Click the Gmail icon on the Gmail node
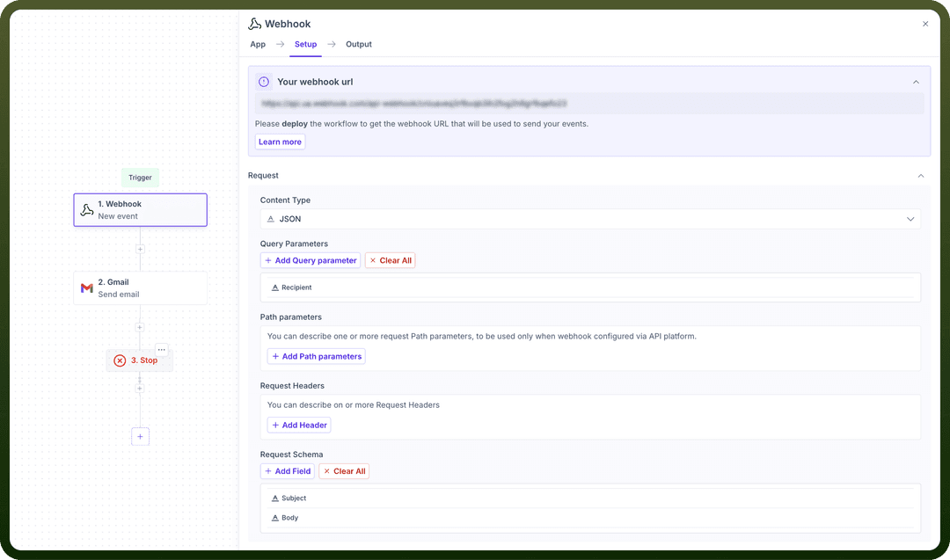Viewport: 950px width, 560px height. click(x=86, y=288)
